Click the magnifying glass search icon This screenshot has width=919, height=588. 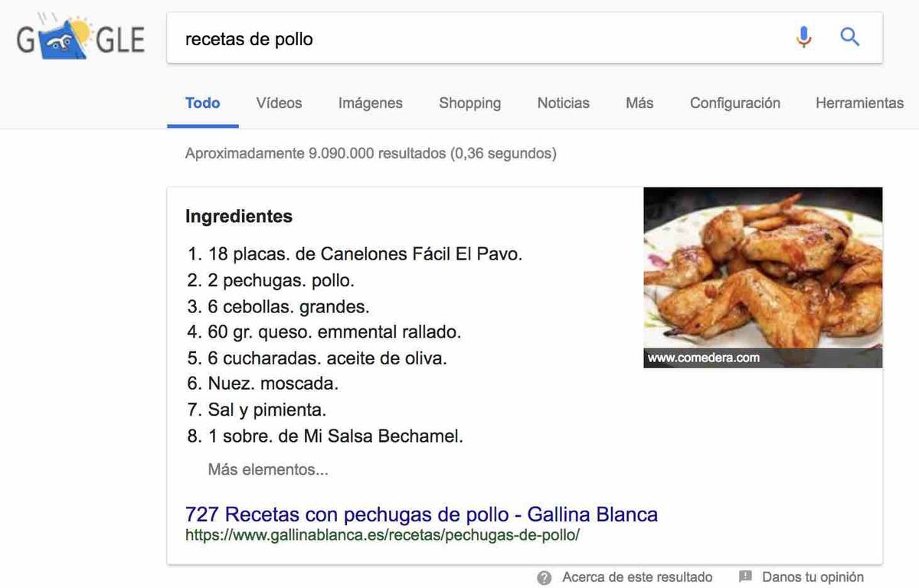pyautogui.click(x=849, y=36)
